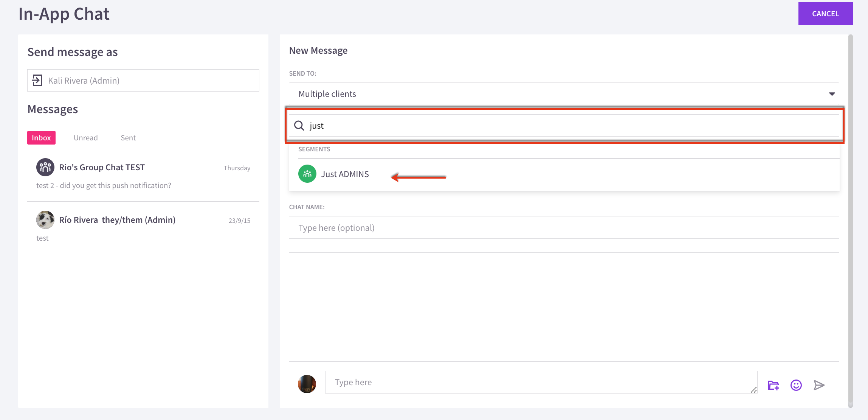
Task: Click the search field containing 'just'
Action: (564, 126)
